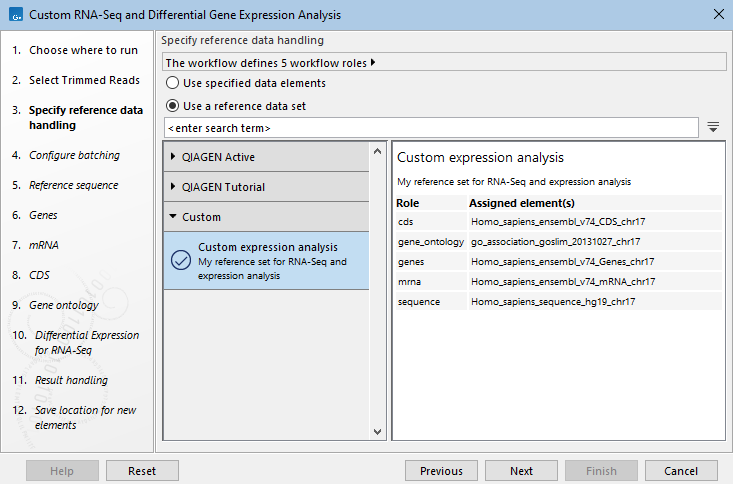Click the filter icon beside search field
733x484 pixels.
[x=713, y=127]
